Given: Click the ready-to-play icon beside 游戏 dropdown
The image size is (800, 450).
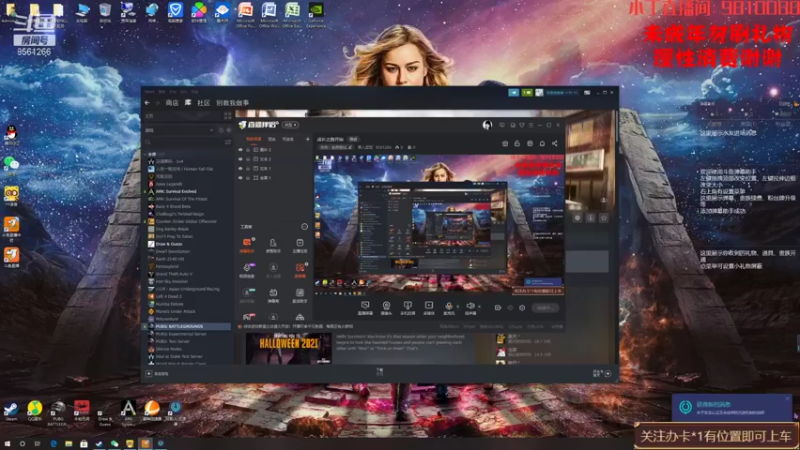Looking at the screenshot, I should (228, 131).
